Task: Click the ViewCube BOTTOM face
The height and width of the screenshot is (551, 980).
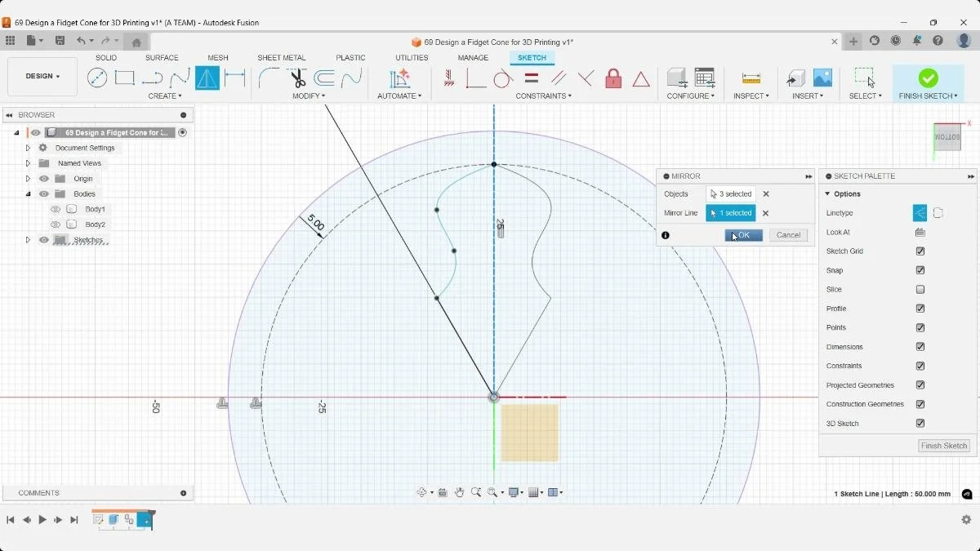Action: pyautogui.click(x=947, y=136)
